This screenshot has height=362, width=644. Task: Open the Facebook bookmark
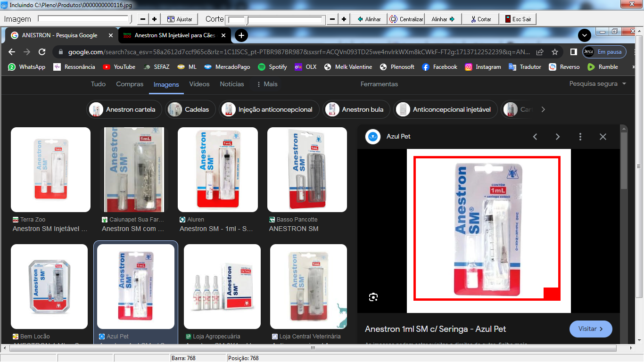pyautogui.click(x=440, y=67)
